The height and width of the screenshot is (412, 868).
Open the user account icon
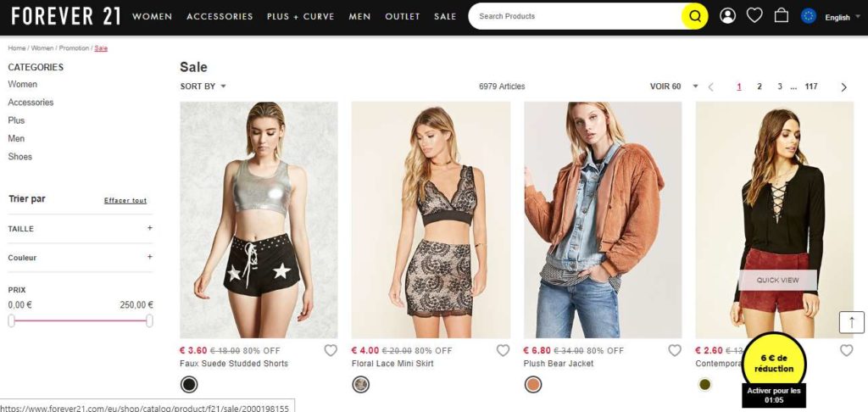(727, 16)
